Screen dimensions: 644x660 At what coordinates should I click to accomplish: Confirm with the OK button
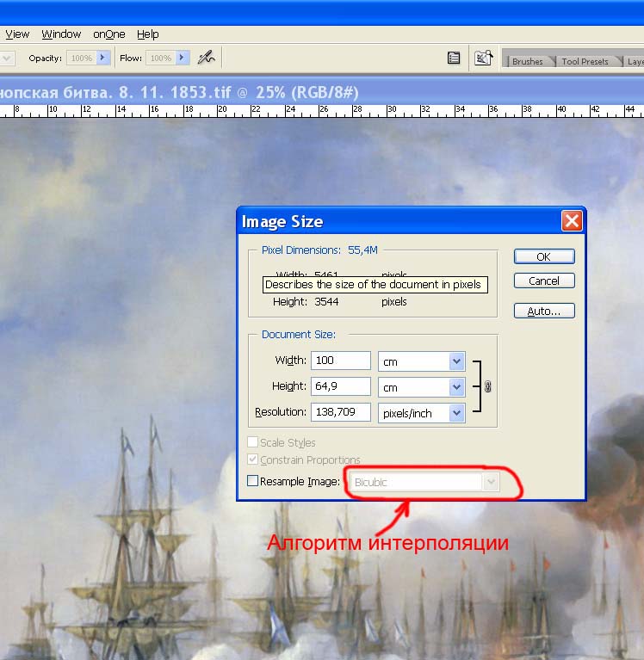544,256
